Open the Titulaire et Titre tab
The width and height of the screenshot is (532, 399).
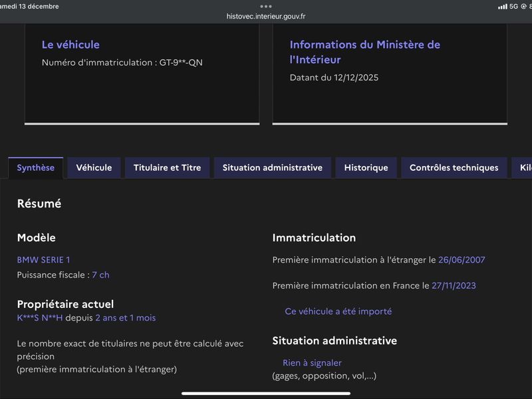(167, 168)
